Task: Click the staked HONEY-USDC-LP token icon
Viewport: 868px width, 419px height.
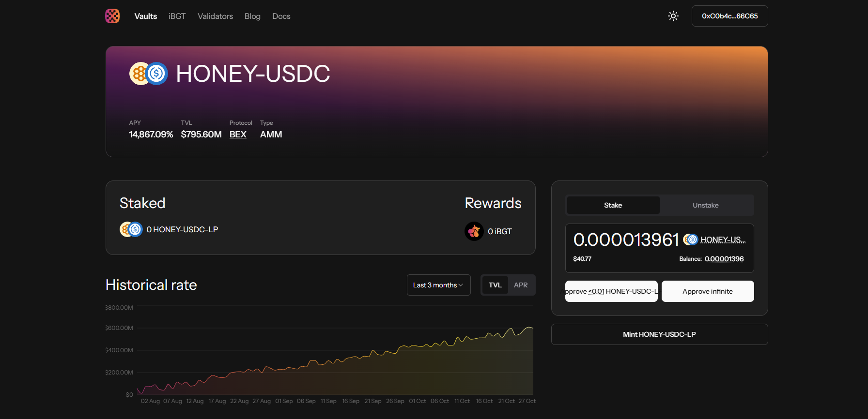Action: click(x=131, y=229)
